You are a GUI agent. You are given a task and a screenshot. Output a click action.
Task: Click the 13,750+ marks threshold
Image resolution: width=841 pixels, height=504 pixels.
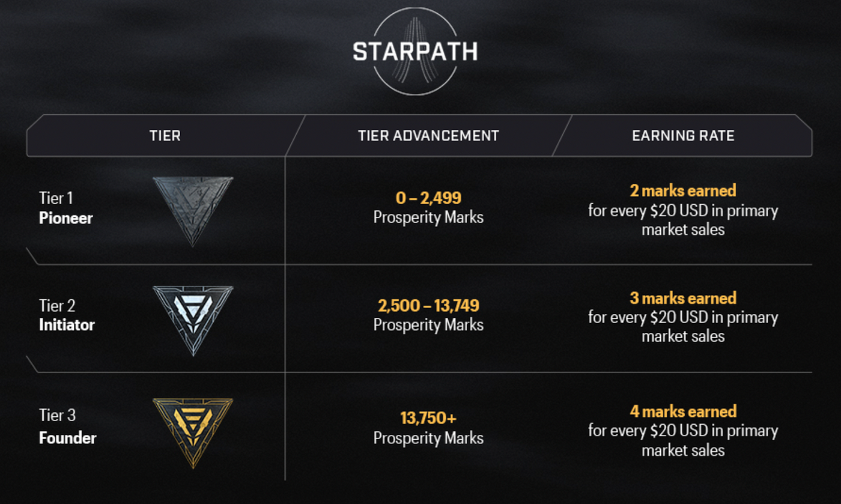[428, 418]
